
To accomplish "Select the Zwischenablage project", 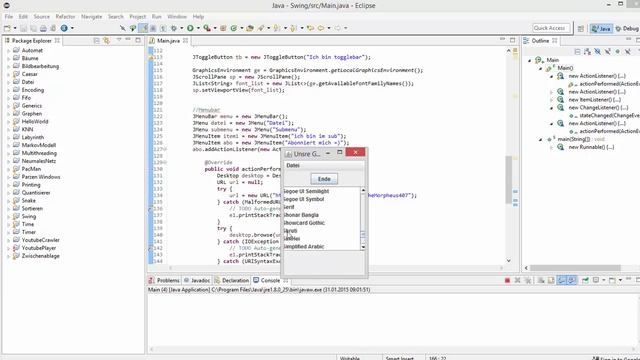I will 40,256.
